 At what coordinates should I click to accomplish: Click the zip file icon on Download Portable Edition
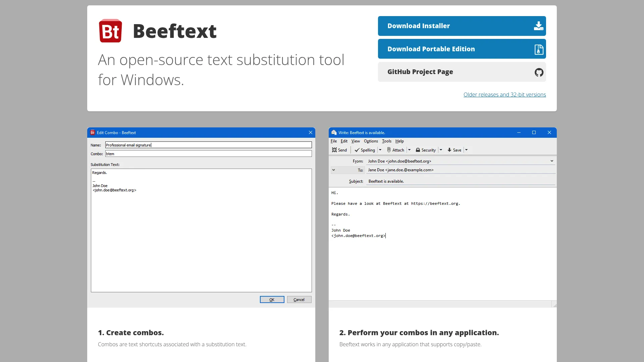[539, 49]
